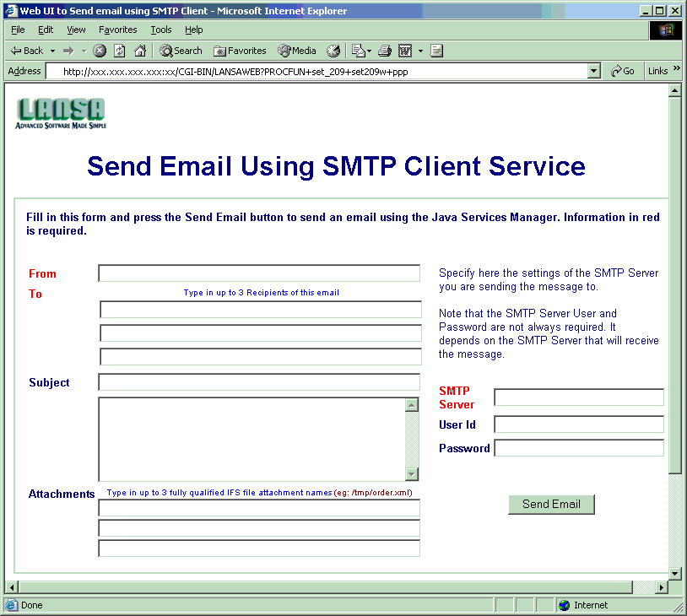Open the Media bar from toolbar
Image resolution: width=687 pixels, height=616 pixels.
297,51
